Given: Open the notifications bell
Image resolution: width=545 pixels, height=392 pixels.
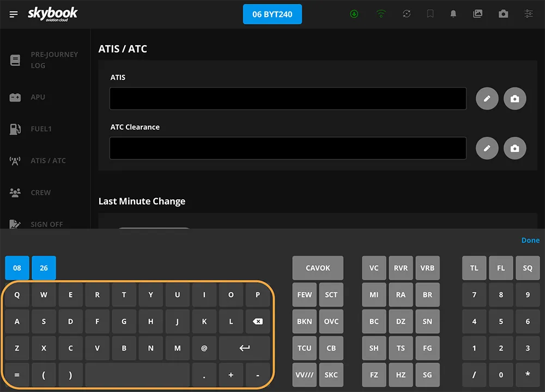Looking at the screenshot, I should (453, 14).
